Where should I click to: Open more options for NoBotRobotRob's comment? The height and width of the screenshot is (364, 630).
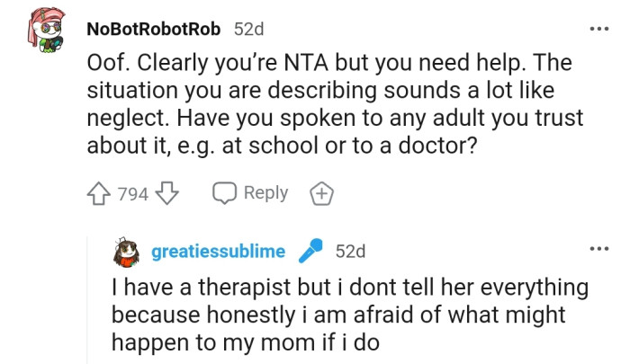(x=599, y=28)
